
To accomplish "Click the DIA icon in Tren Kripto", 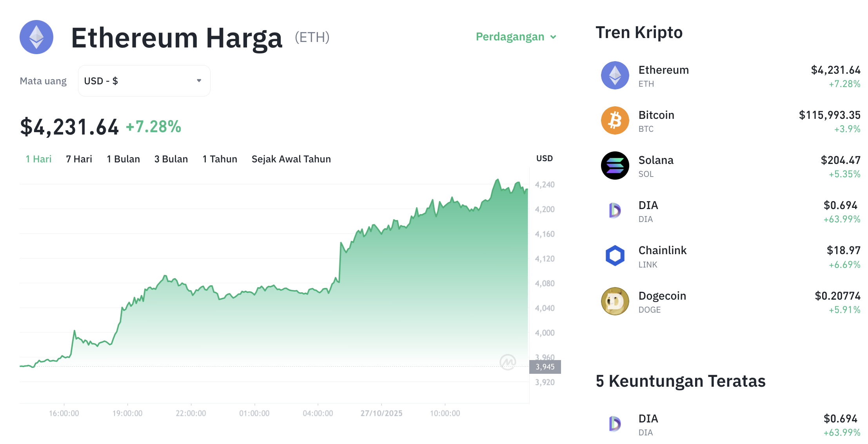I will pos(615,211).
